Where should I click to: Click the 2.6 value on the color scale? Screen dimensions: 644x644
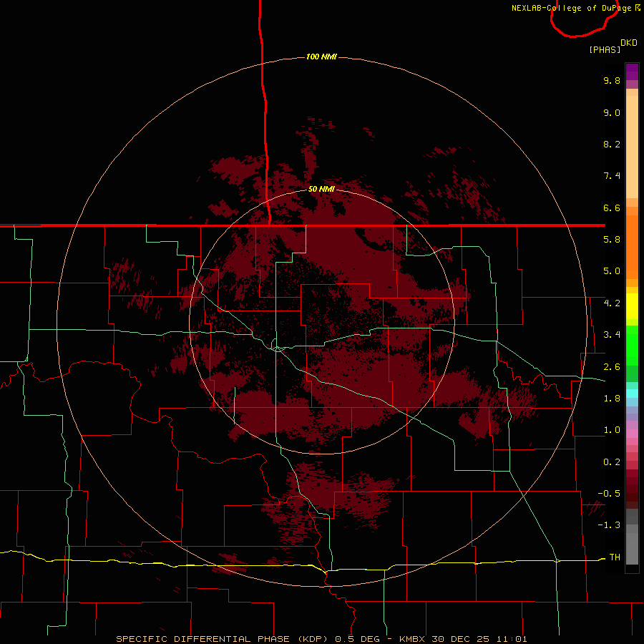click(612, 367)
